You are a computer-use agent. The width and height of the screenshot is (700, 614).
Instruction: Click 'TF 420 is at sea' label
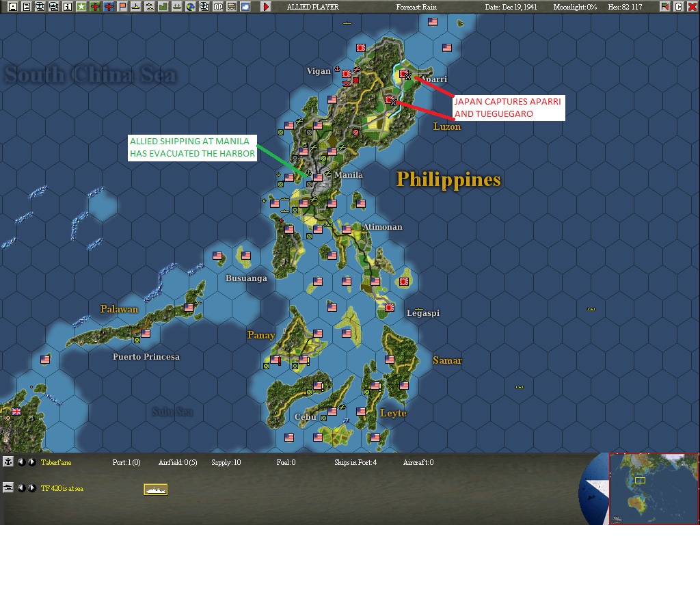pos(62,488)
